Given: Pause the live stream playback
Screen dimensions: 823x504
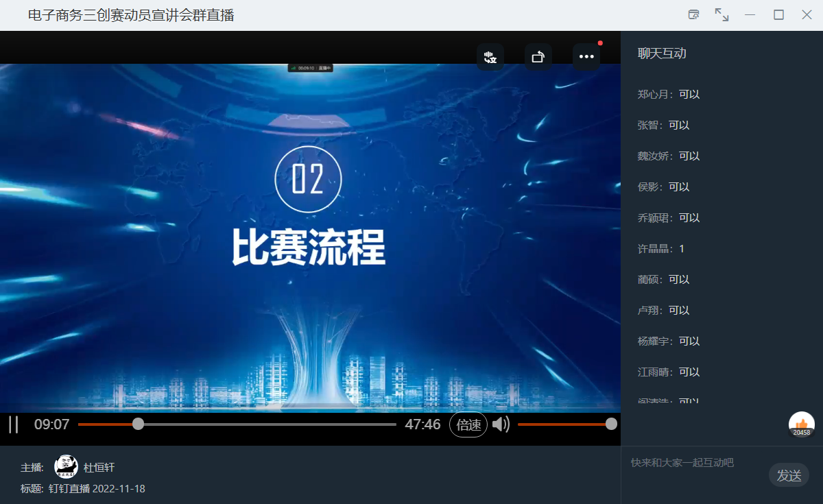Looking at the screenshot, I should [13, 424].
